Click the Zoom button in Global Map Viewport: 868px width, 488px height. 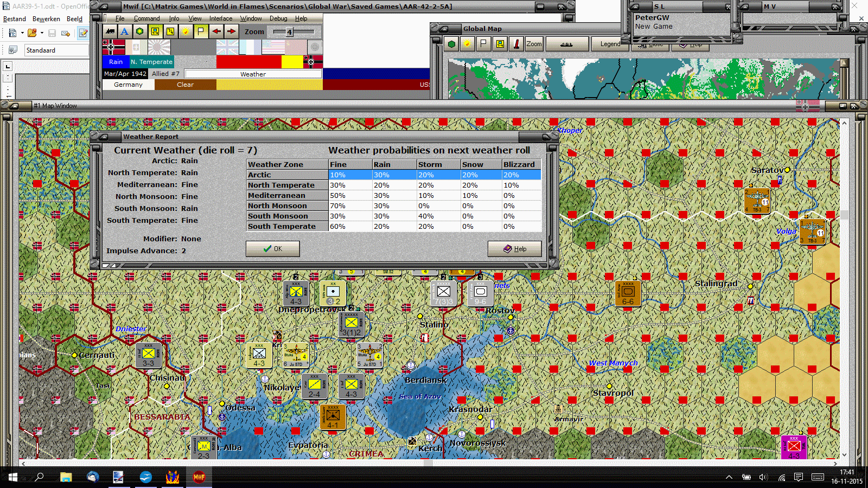point(534,44)
